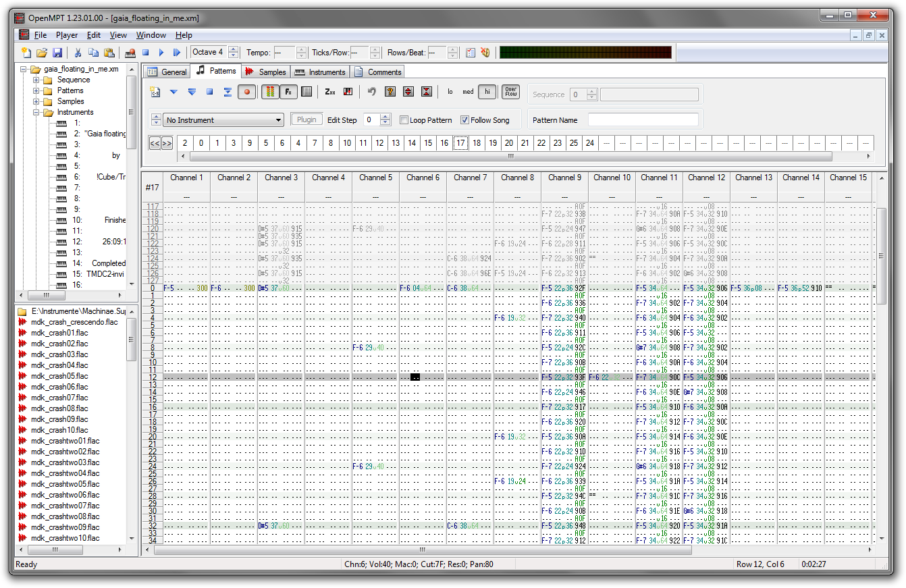Viewport: 906px width, 588px height.
Task: Open setup options icon in main toolbar
Action: pos(471,52)
